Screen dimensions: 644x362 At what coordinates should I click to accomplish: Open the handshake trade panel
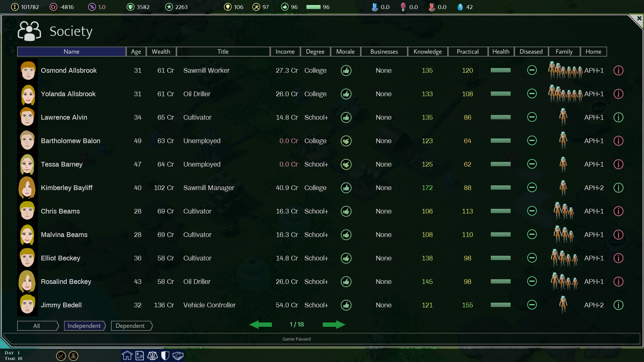click(x=178, y=355)
